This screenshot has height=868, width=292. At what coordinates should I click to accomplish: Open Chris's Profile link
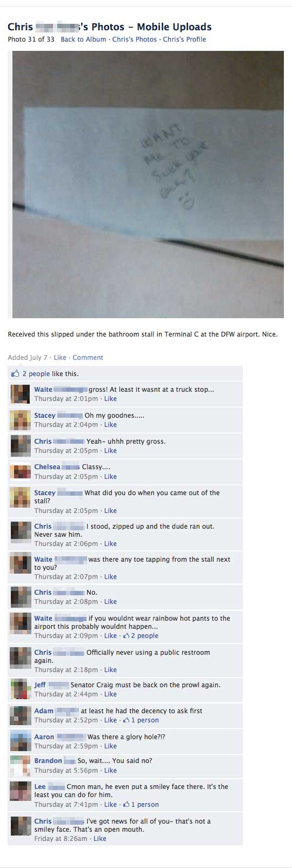pos(184,40)
